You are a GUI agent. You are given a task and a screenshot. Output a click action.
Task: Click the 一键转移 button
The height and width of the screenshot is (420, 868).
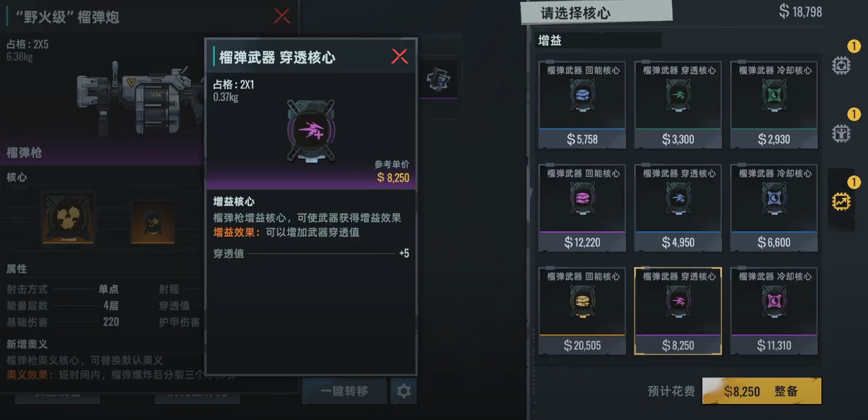tap(344, 391)
